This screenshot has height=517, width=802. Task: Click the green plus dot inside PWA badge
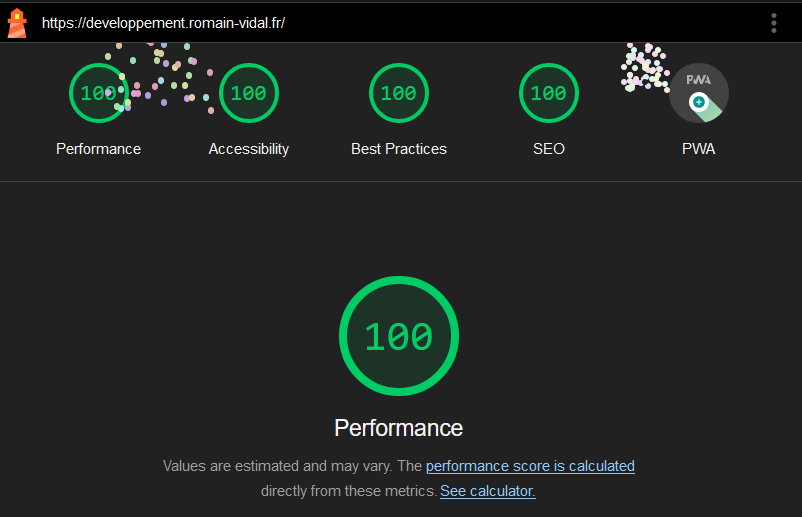[x=698, y=102]
